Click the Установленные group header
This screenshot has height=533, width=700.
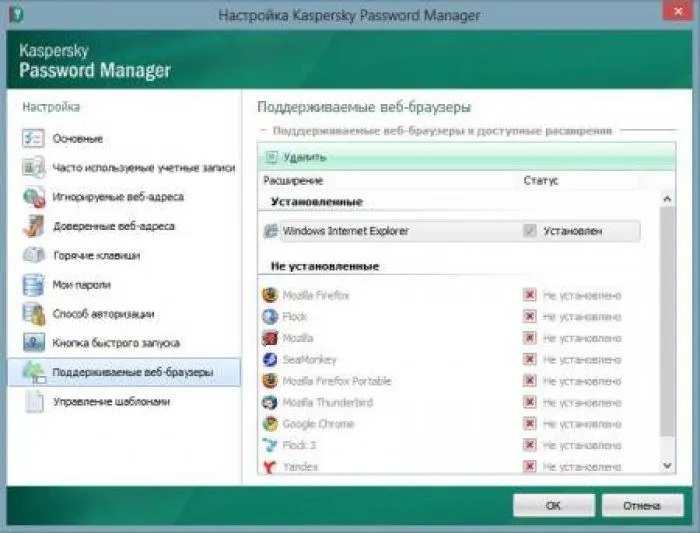click(x=317, y=202)
